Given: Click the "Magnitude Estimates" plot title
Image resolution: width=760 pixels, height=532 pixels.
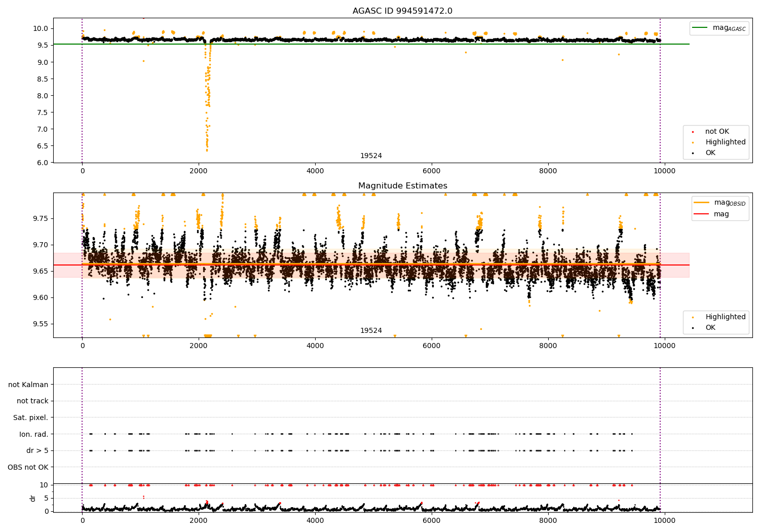Looking at the screenshot, I should pos(402,186).
